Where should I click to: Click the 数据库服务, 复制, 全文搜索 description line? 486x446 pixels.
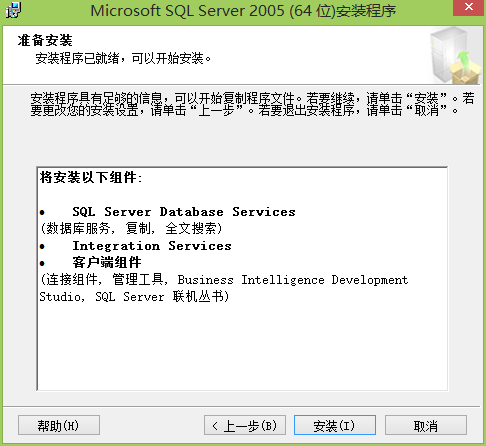pos(131,228)
